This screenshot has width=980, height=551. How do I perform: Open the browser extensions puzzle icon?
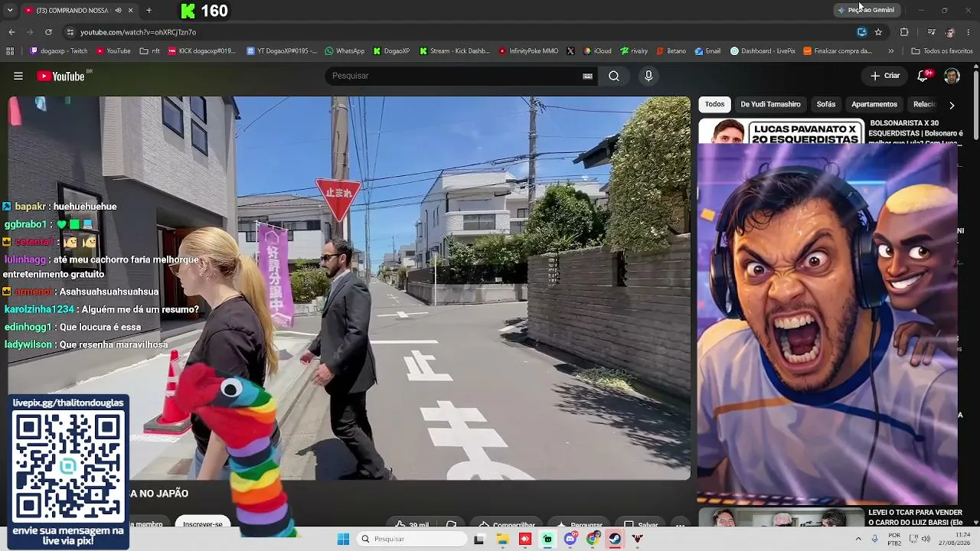904,32
